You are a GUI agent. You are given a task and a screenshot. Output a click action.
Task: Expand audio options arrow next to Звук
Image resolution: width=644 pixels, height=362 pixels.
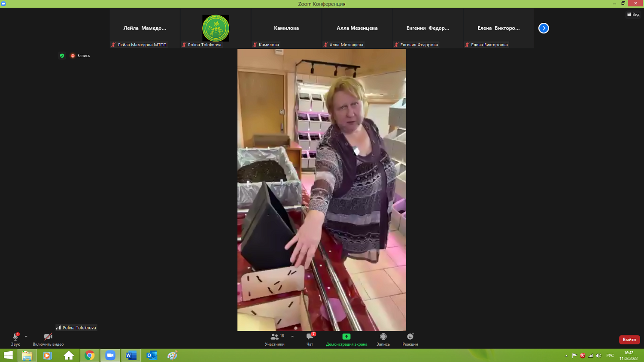coord(26,337)
